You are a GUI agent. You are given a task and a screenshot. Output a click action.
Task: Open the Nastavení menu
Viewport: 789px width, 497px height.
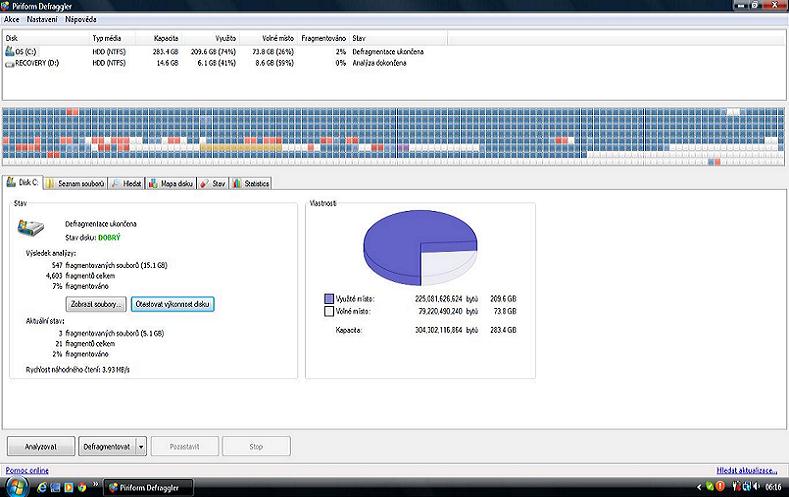[42, 19]
